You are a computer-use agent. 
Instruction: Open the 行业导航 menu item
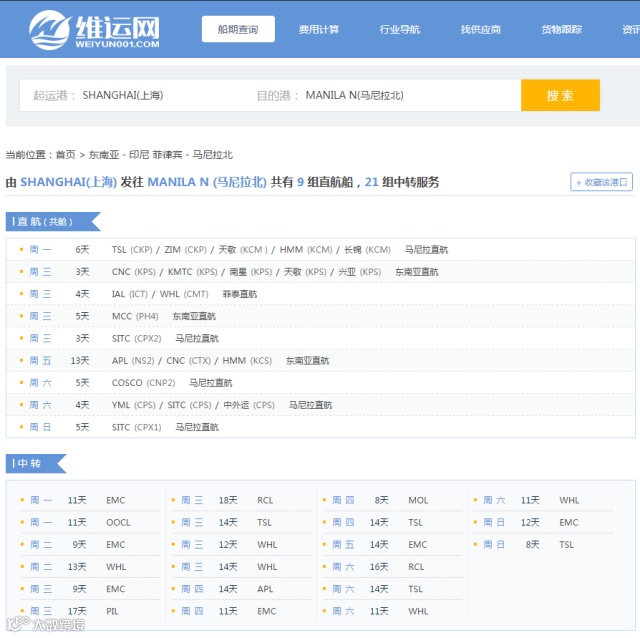400,29
